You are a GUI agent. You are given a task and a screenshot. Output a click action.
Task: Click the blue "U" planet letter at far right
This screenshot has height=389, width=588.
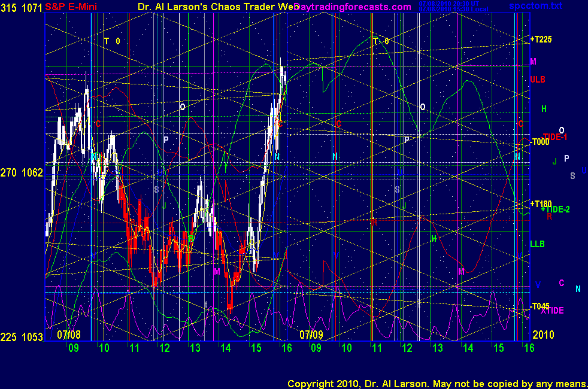(584, 171)
